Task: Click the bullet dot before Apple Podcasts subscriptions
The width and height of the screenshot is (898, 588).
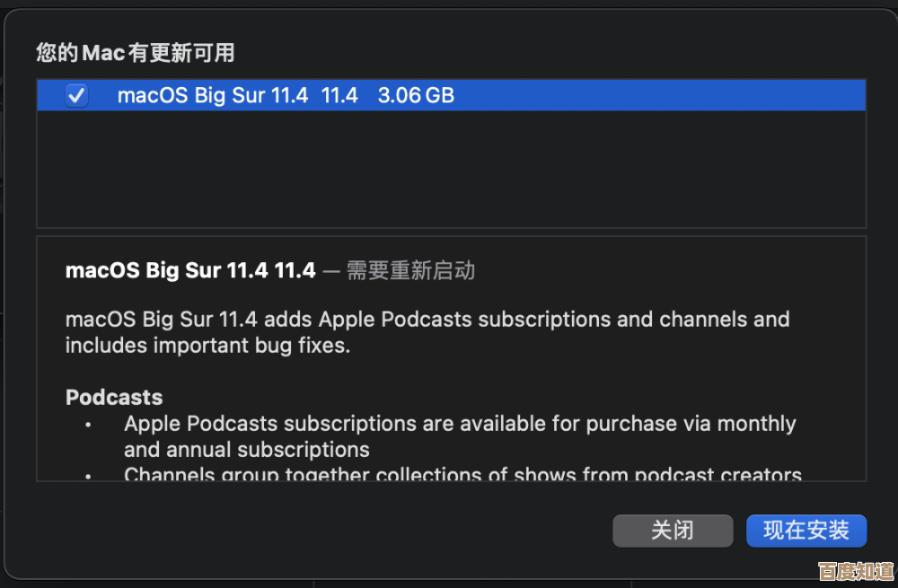Action: pos(88,424)
